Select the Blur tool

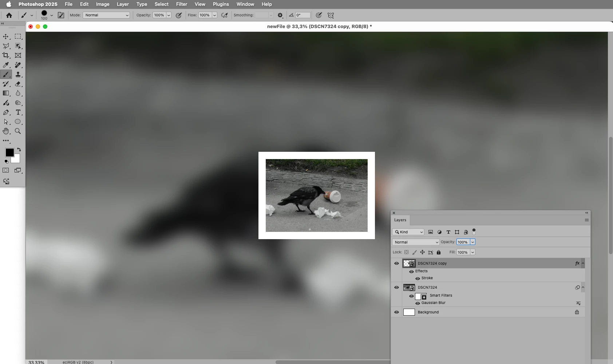(18, 93)
